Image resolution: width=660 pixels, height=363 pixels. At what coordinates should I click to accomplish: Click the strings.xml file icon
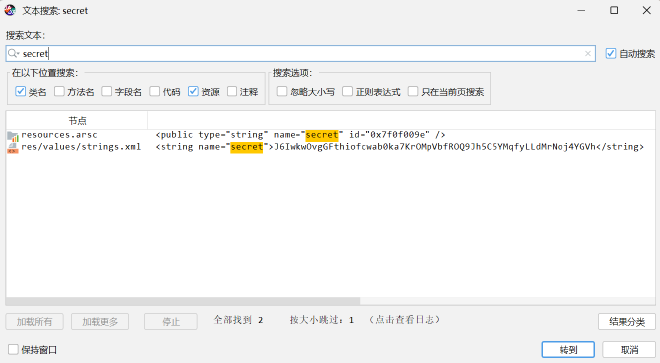click(13, 148)
